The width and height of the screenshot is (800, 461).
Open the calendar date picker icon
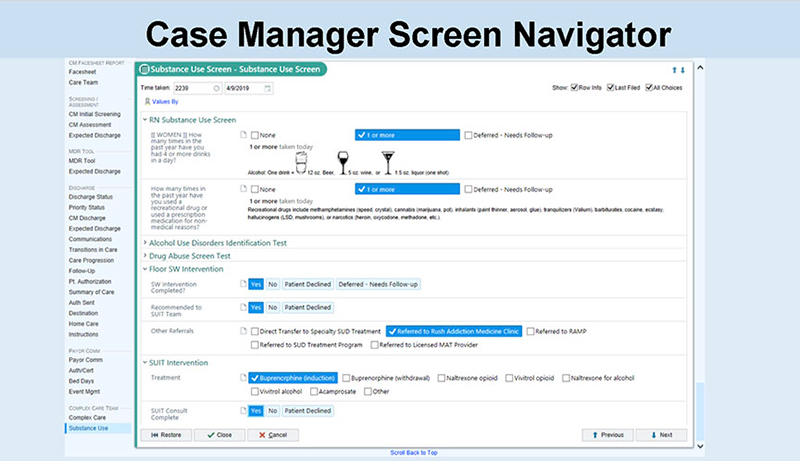pyautogui.click(x=267, y=89)
